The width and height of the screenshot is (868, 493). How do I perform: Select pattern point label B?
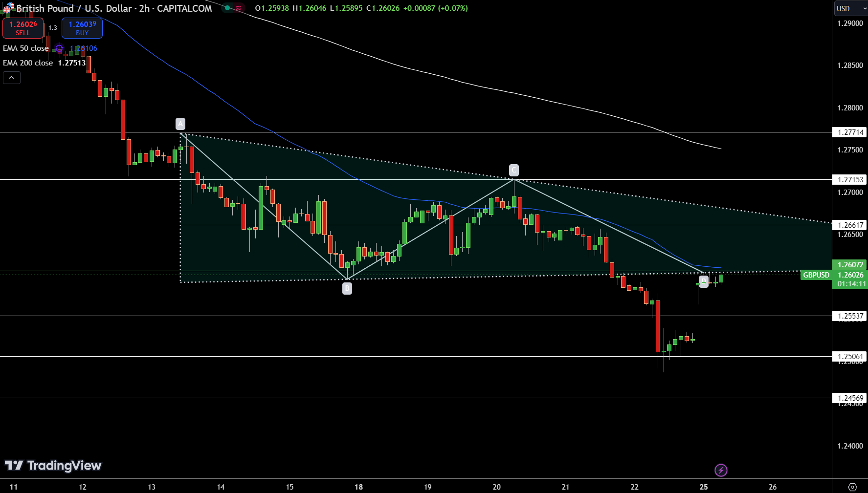(x=347, y=288)
